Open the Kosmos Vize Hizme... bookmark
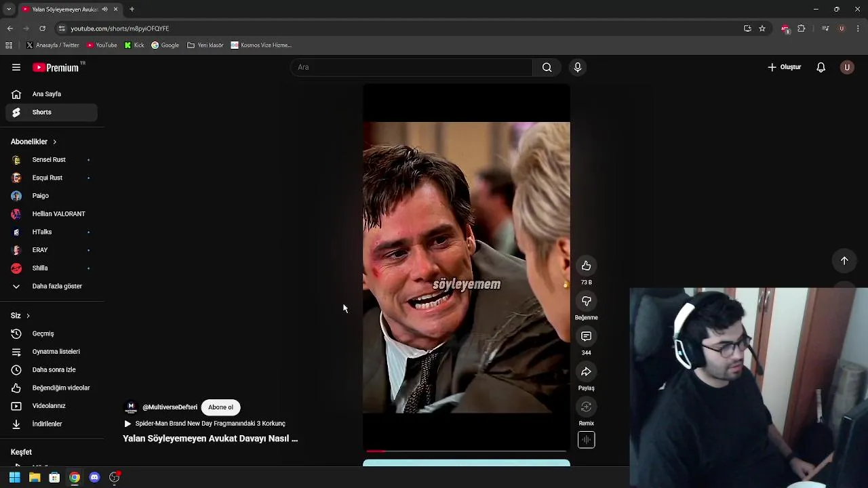Image resolution: width=868 pixels, height=488 pixels. pos(261,45)
